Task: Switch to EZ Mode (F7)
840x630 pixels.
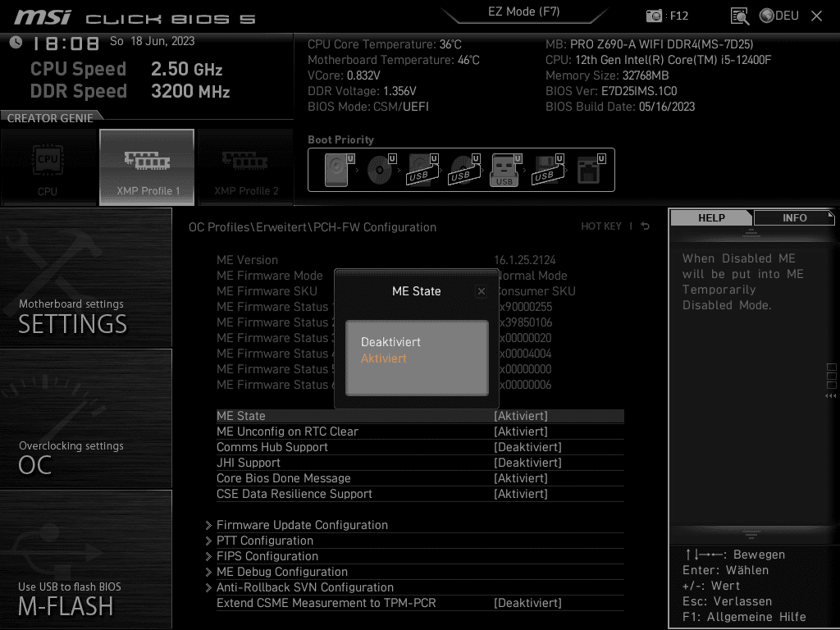Action: [x=523, y=11]
